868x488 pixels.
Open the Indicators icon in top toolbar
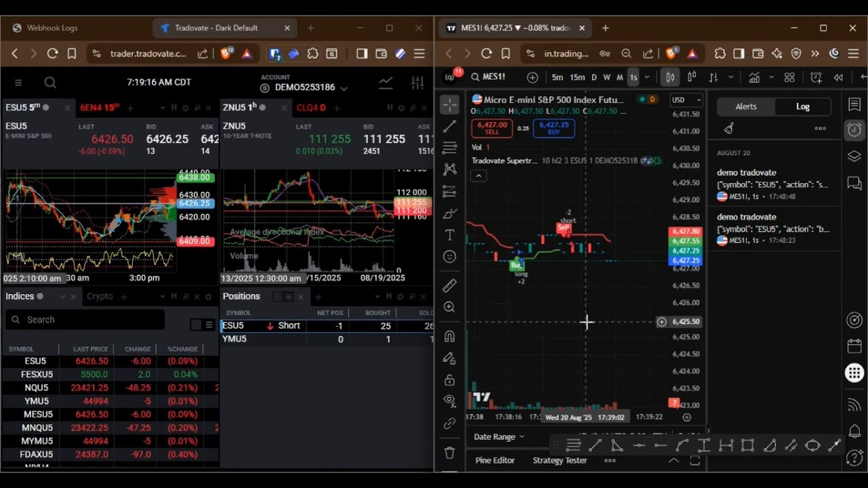tap(754, 77)
